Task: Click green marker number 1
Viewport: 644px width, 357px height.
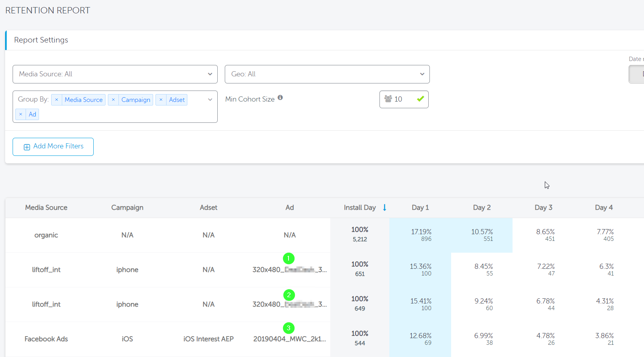Action: 289,259
